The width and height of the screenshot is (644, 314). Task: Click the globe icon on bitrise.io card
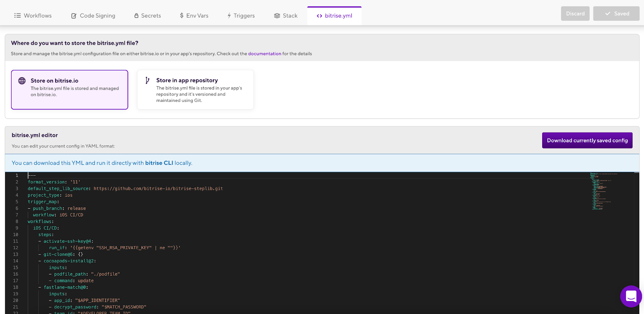[22, 81]
